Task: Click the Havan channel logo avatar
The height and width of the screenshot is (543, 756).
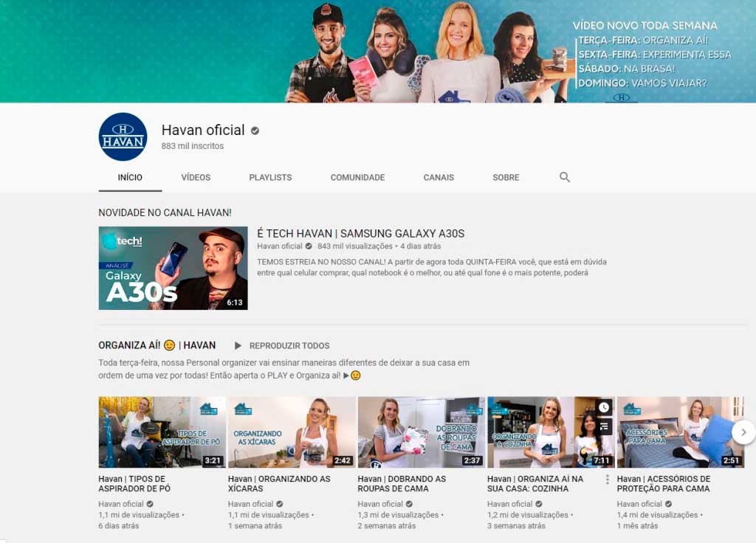Action: coord(123,136)
